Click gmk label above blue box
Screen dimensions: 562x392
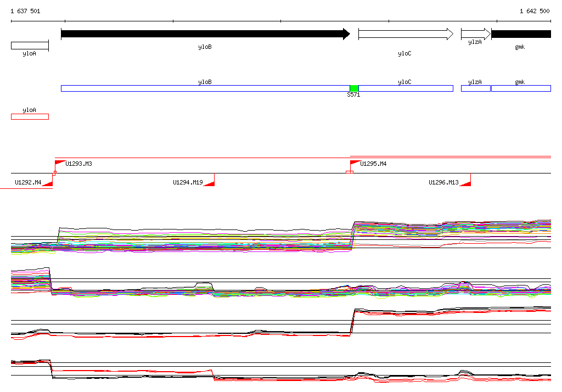(x=520, y=82)
